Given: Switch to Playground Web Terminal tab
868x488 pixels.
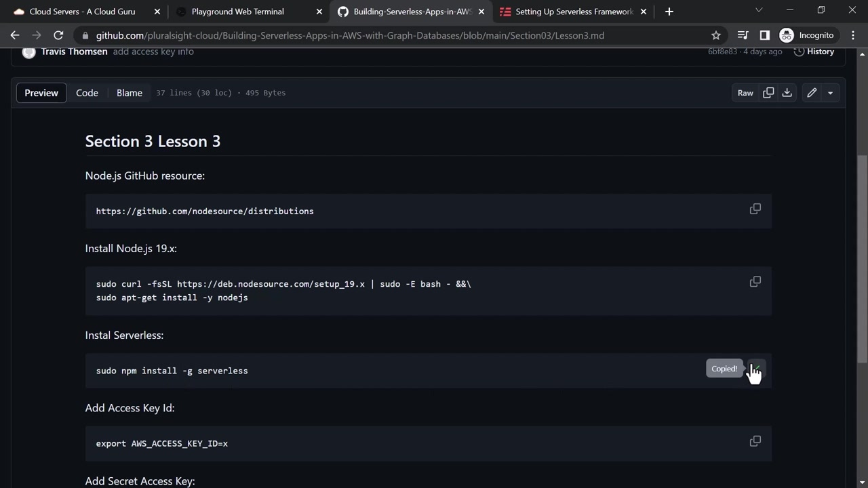Looking at the screenshot, I should coord(237,12).
